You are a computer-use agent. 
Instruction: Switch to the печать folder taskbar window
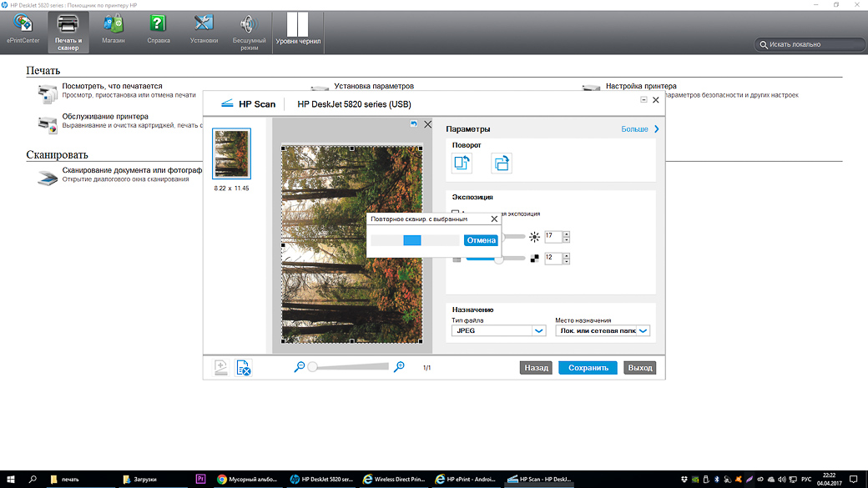(82, 479)
